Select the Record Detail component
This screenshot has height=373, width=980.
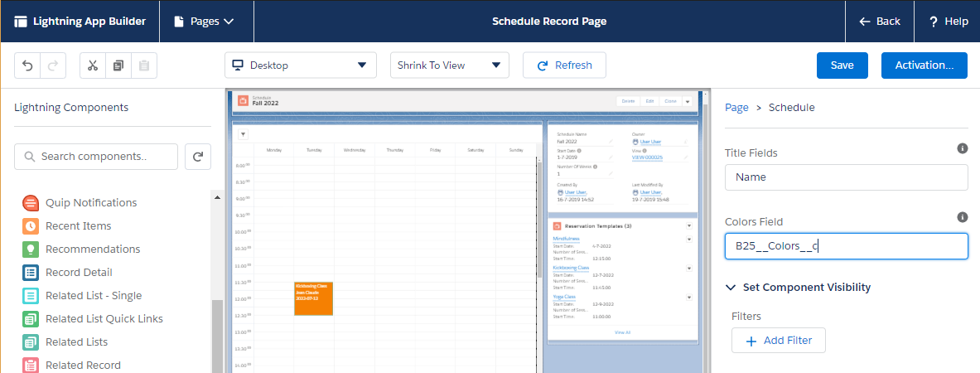(79, 272)
